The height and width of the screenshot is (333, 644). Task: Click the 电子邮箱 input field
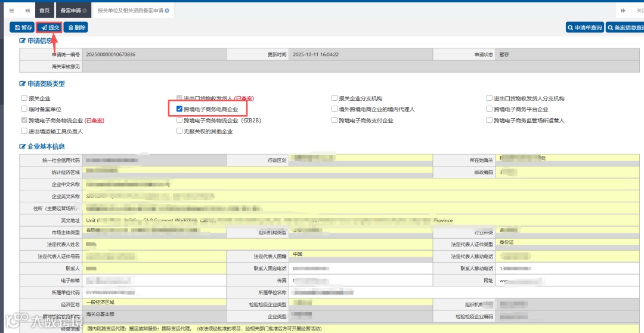point(154,280)
